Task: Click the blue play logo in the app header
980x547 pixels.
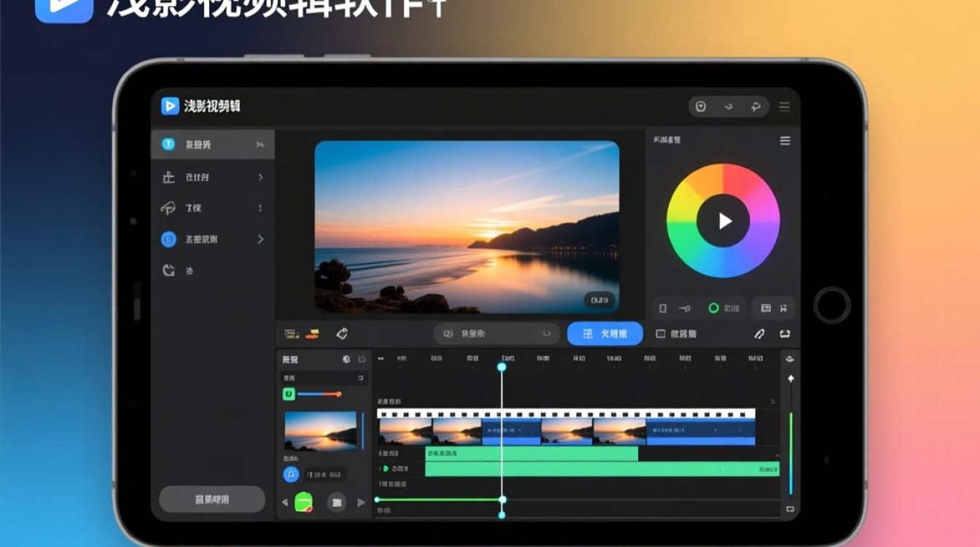Action: click(x=170, y=106)
